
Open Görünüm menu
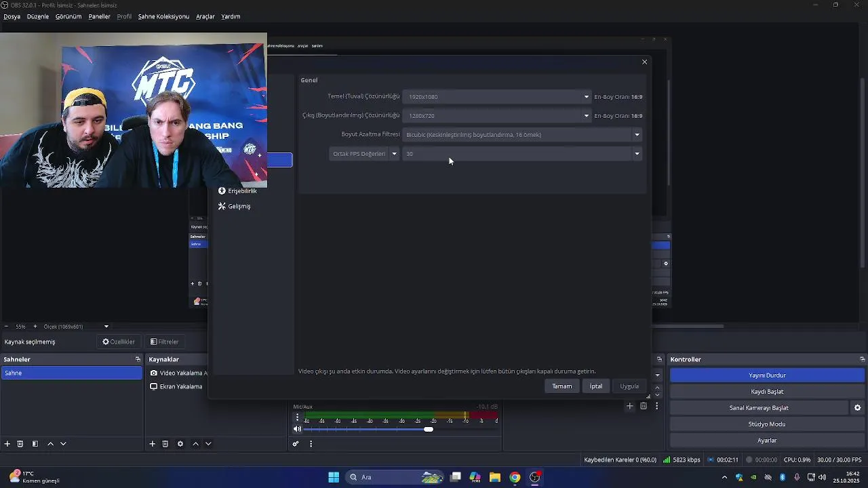pos(68,16)
